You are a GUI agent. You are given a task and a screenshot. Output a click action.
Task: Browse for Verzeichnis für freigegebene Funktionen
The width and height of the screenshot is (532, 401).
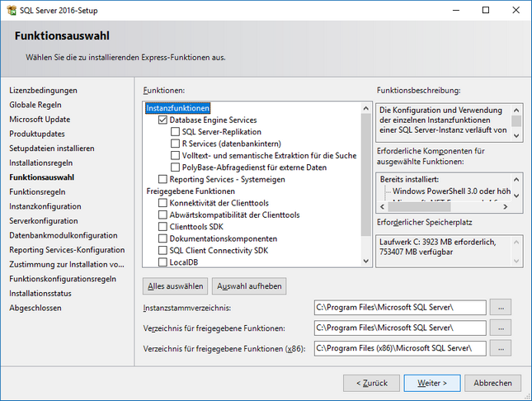501,328
